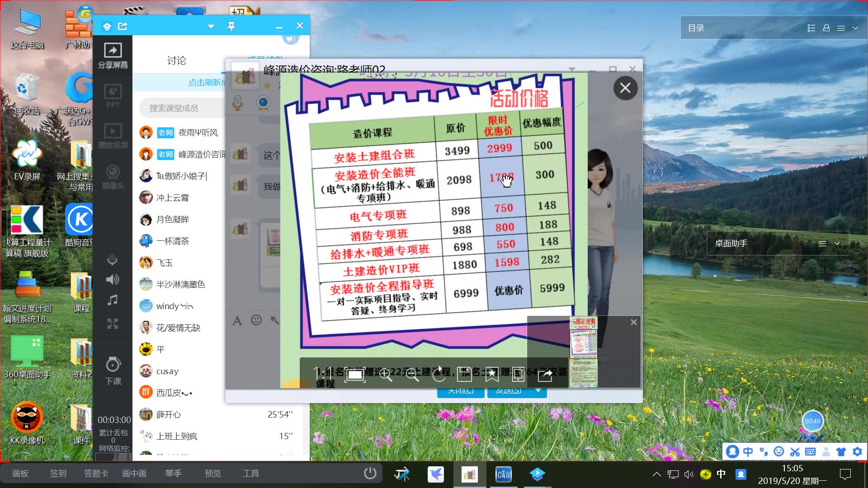
Task: Click the 分享屏幕 share screen icon
Action: (113, 55)
